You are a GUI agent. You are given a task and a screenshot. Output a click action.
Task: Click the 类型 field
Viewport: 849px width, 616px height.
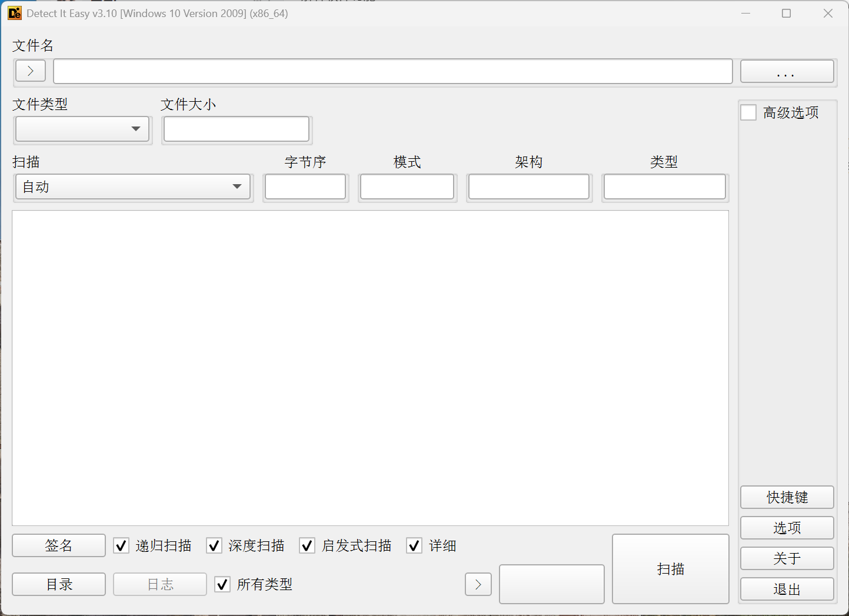(x=665, y=187)
